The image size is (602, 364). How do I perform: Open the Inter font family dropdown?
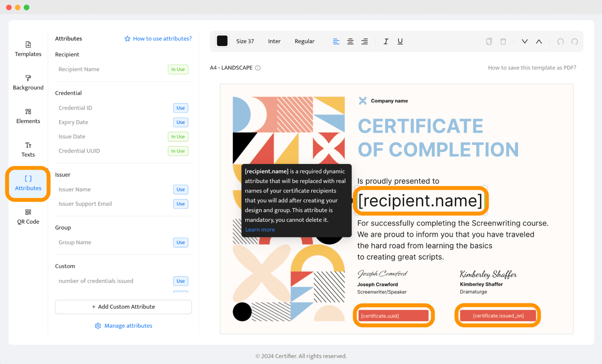(x=275, y=41)
